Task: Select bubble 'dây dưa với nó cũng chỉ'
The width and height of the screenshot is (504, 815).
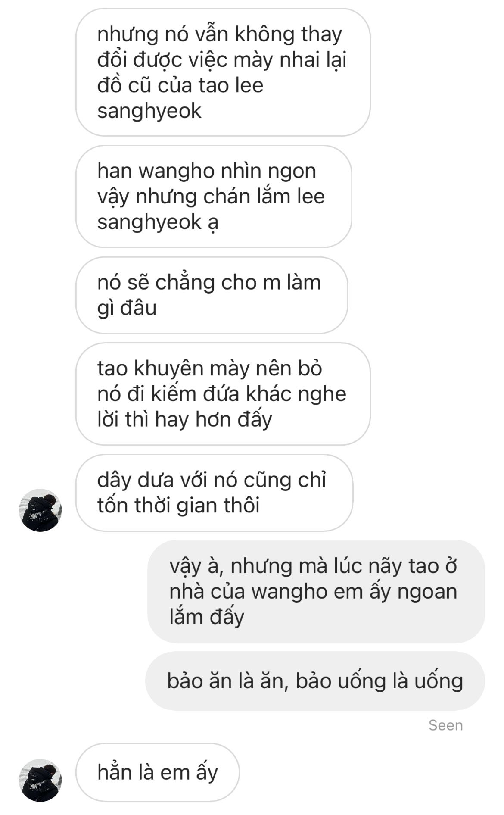Action: (214, 493)
